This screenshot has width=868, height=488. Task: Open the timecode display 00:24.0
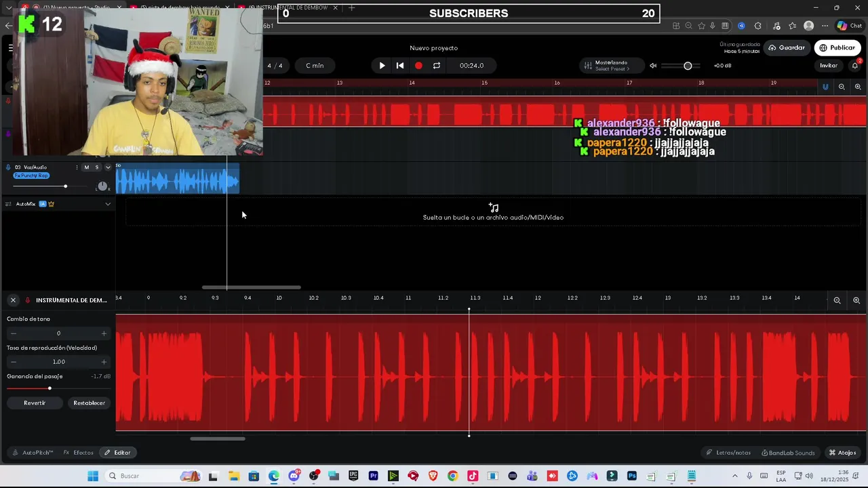coord(471,66)
